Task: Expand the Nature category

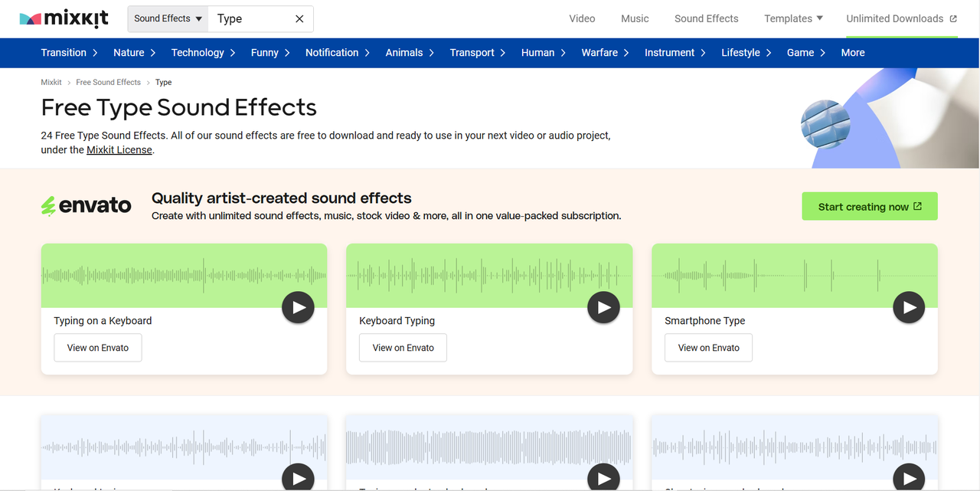Action: point(134,52)
